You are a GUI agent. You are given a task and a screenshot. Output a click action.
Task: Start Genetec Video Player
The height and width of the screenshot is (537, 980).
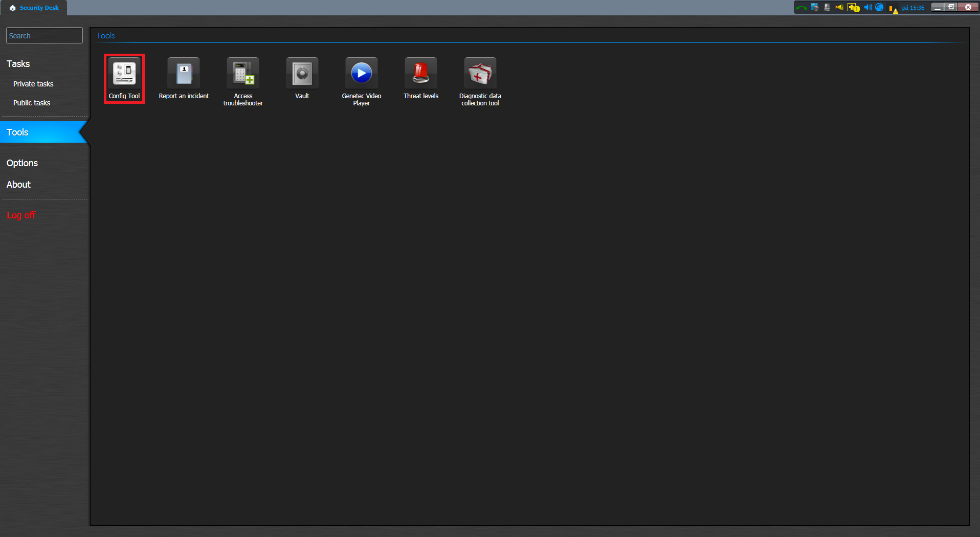click(x=361, y=74)
